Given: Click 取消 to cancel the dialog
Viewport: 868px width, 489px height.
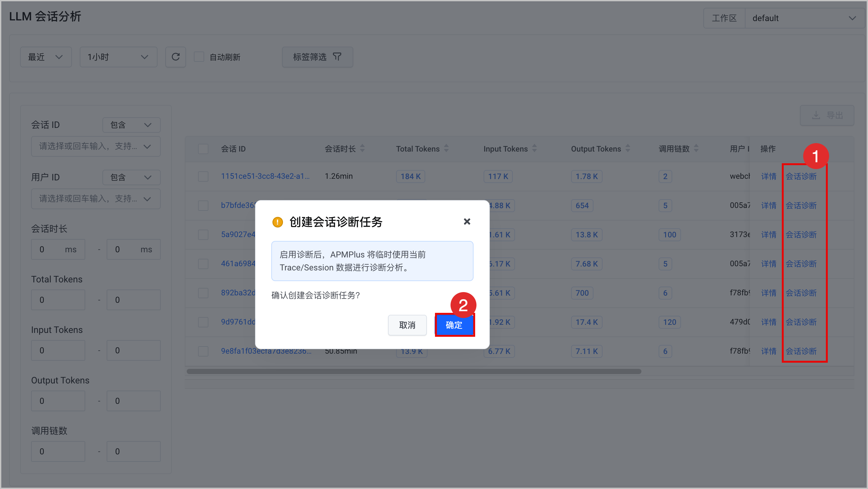Looking at the screenshot, I should (407, 325).
